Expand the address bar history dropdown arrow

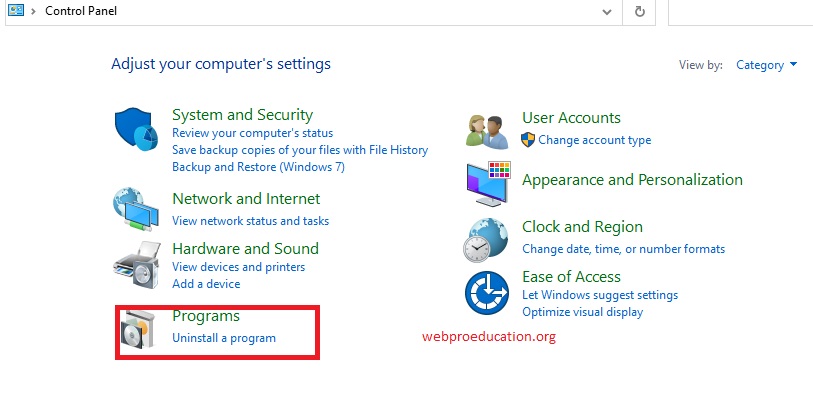click(x=606, y=12)
